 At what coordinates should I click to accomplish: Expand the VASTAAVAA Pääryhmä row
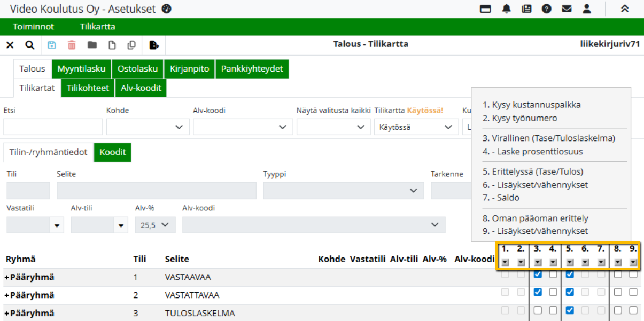[x=7, y=277]
